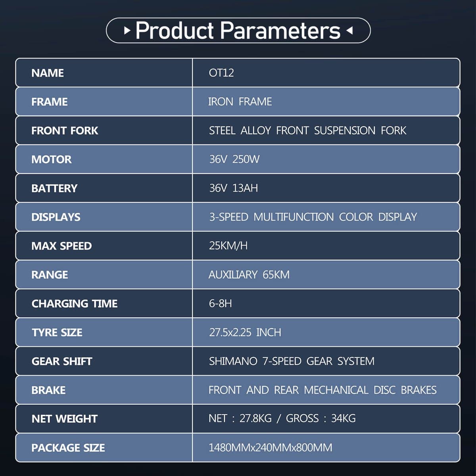Viewport: 476px width, 476px height.
Task: Select the 27.5x2.25 INCH tyre size
Action: (245, 332)
